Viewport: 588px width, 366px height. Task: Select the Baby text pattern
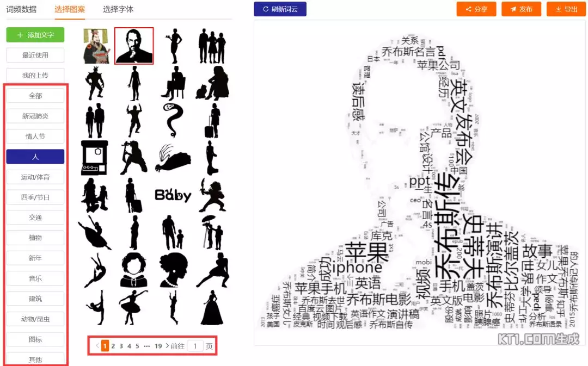[x=173, y=195]
